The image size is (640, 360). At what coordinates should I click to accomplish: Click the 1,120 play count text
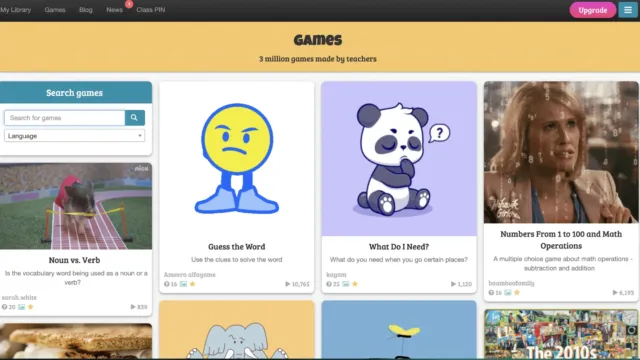[x=464, y=284]
